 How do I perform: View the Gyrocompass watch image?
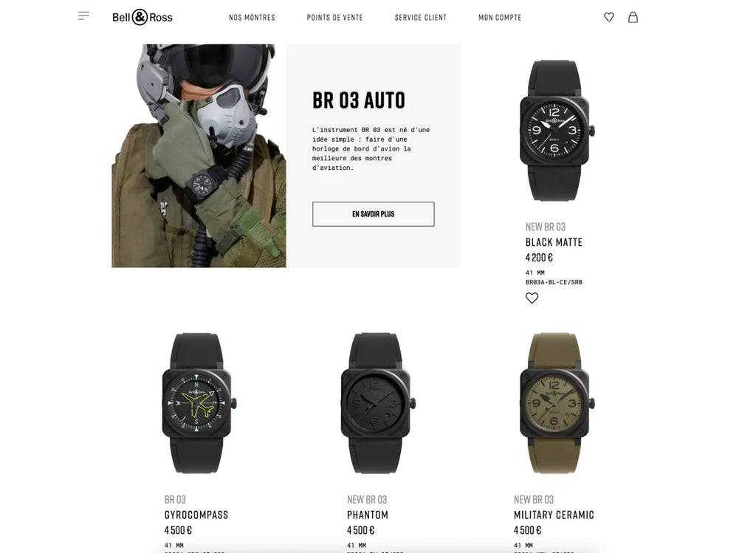[199, 403]
